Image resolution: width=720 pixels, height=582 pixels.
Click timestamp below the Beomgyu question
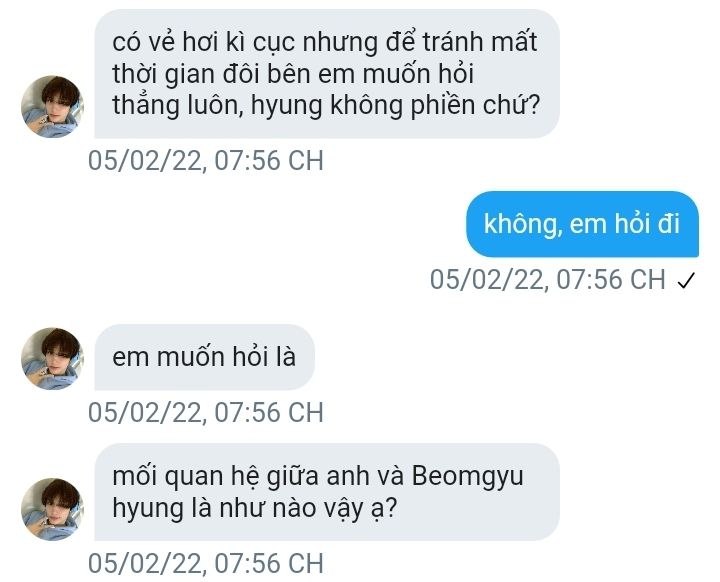tap(206, 563)
